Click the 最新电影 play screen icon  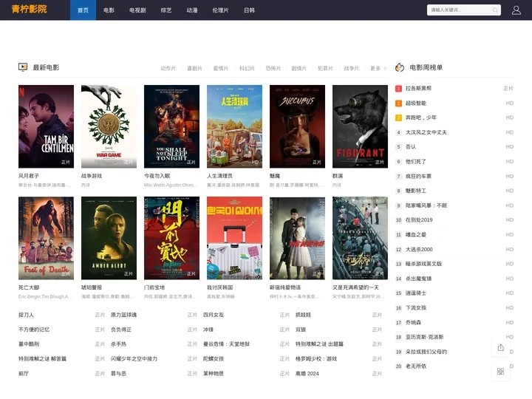click(23, 67)
